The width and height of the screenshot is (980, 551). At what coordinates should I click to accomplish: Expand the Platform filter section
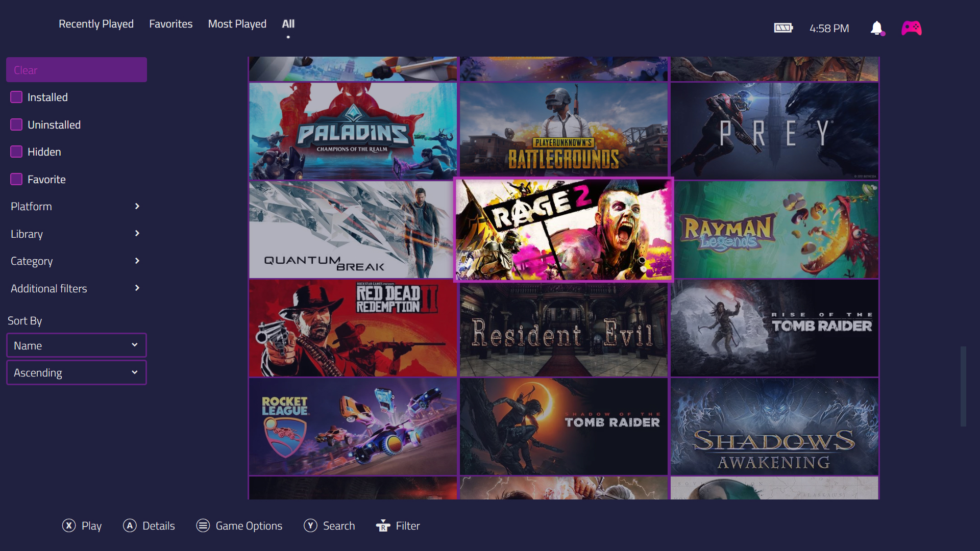pyautogui.click(x=76, y=206)
